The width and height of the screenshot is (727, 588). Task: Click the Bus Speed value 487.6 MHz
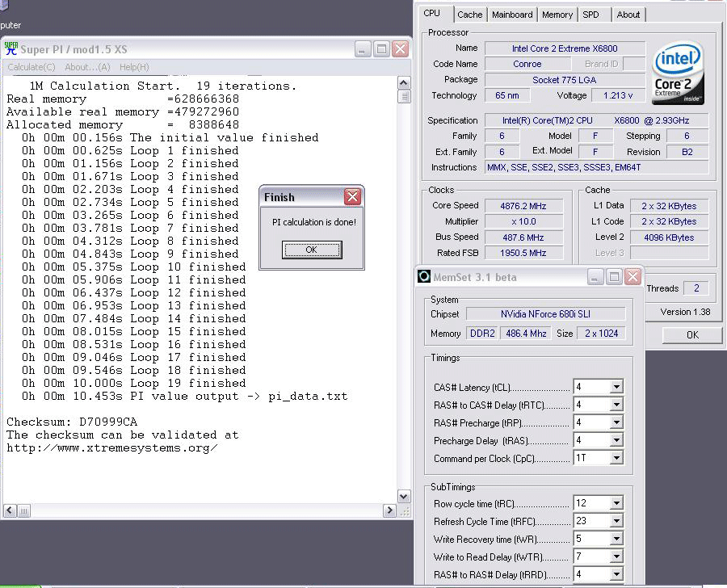[523, 237]
